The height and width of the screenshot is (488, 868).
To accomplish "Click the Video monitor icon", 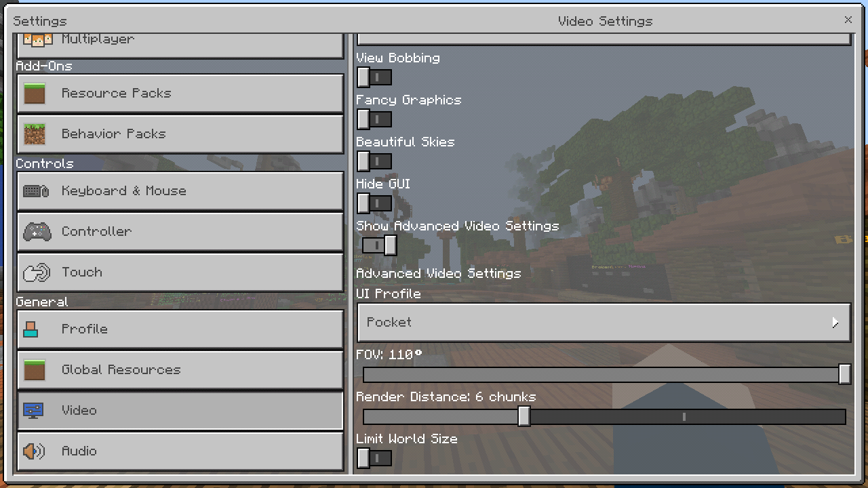I will click(x=33, y=410).
